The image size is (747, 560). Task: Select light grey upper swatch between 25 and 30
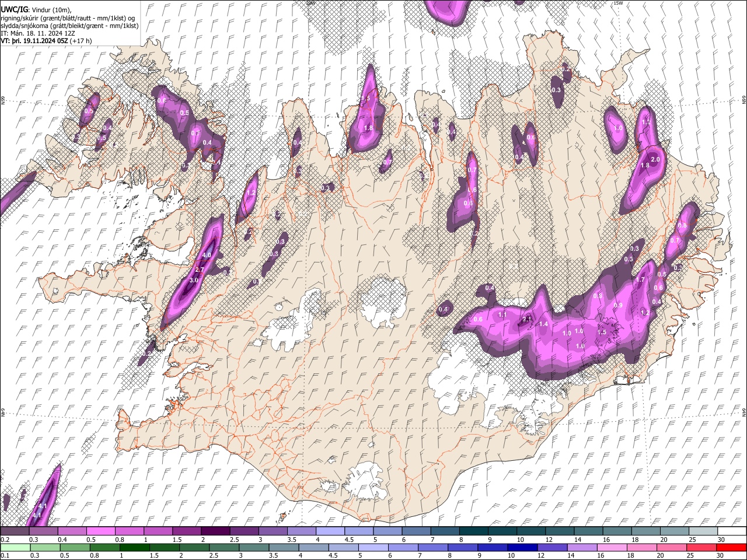pyautogui.click(x=703, y=531)
